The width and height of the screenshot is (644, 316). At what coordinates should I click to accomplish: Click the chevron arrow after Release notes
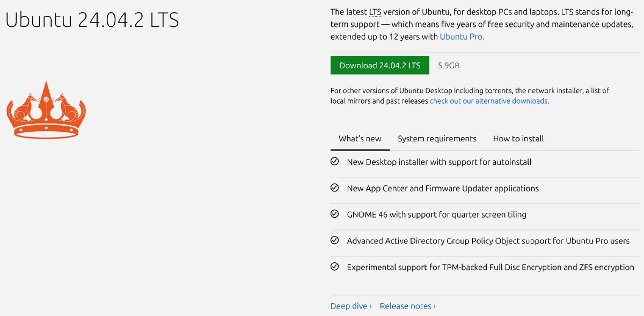(434, 306)
